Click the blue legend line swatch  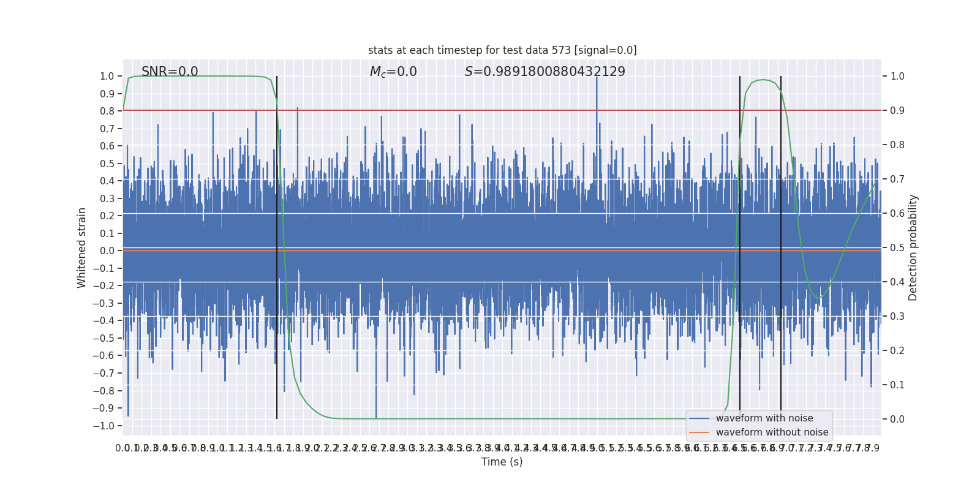pos(699,418)
